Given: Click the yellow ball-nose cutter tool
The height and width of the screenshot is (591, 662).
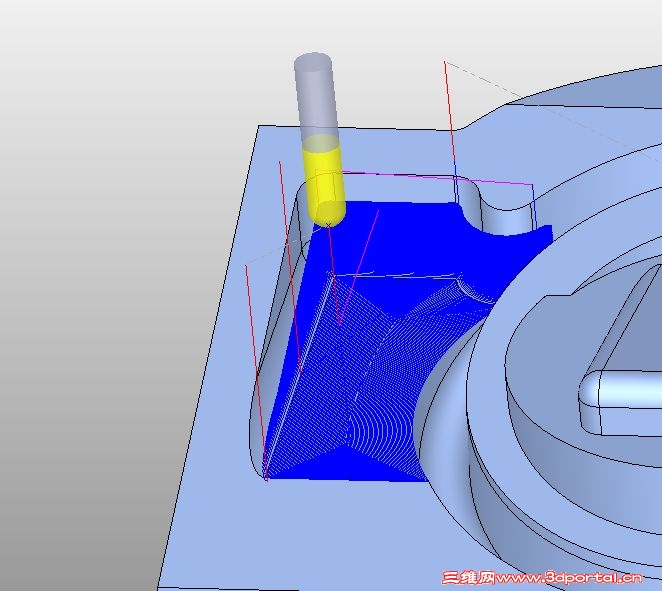Looking at the screenshot, I should [x=324, y=182].
